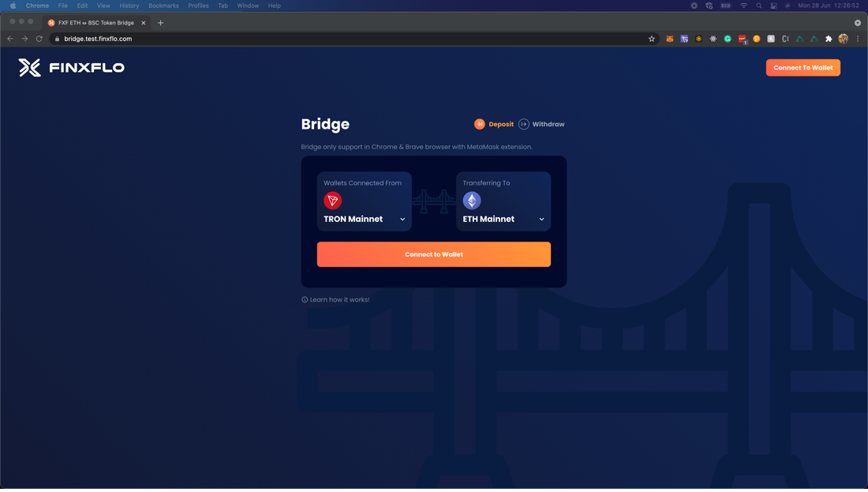
Task: Open macOS Control Center
Action: tap(773, 6)
